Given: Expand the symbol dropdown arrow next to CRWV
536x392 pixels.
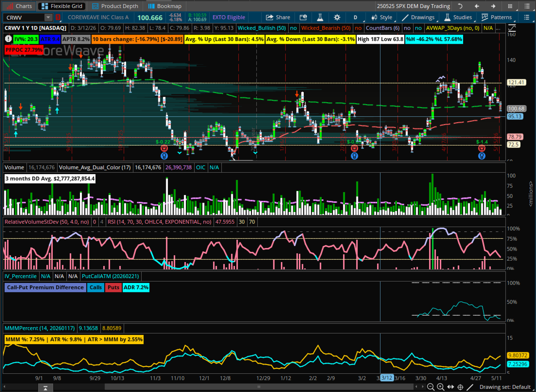Looking at the screenshot, I should 48,17.
